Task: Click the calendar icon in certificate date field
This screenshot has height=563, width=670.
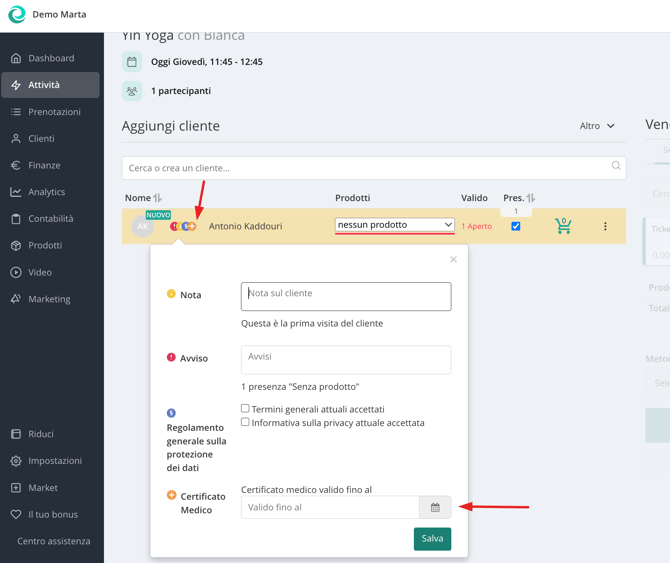Action: [435, 508]
